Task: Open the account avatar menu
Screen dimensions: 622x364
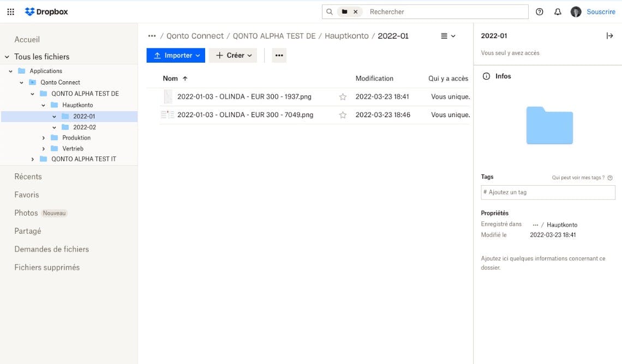Action: tap(576, 11)
